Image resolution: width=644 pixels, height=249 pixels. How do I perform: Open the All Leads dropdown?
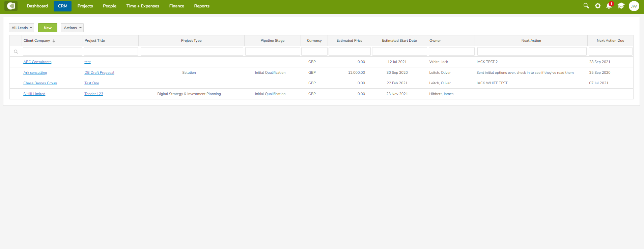tap(22, 28)
